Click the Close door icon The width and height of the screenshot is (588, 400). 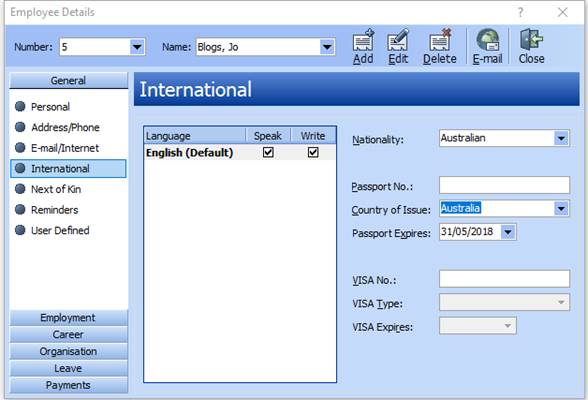tap(531, 39)
